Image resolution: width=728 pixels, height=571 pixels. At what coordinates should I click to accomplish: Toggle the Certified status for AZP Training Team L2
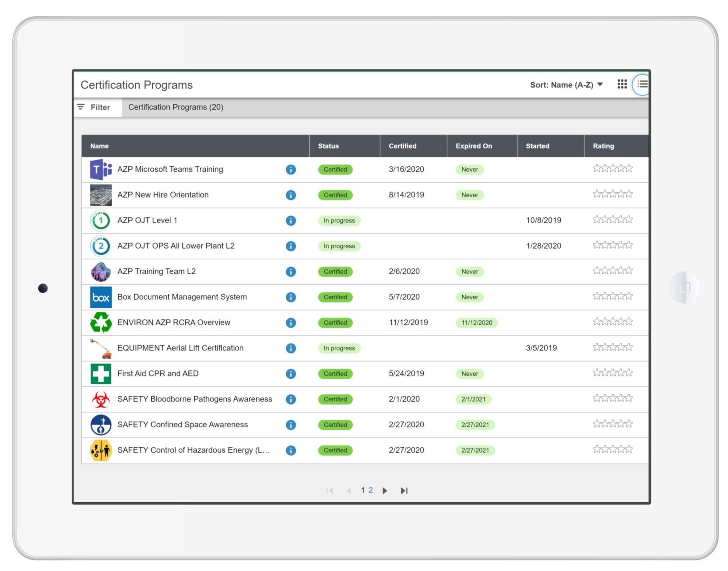point(335,271)
